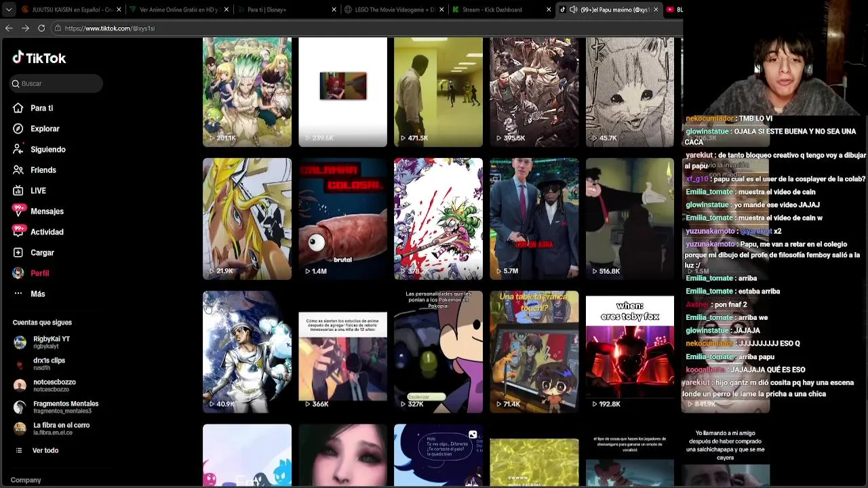Open La fibra en el cerro avatar
Screen dimensions: 868x488
20,428
